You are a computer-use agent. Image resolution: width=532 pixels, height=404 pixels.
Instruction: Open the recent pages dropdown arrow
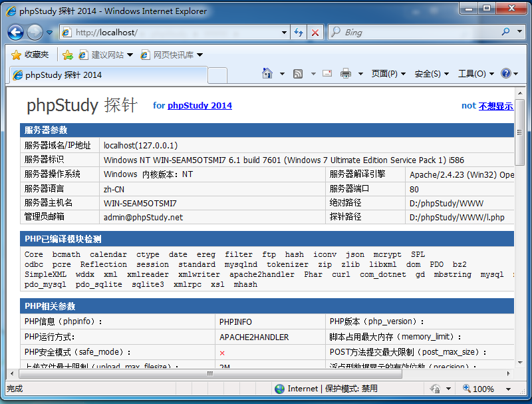click(x=49, y=33)
